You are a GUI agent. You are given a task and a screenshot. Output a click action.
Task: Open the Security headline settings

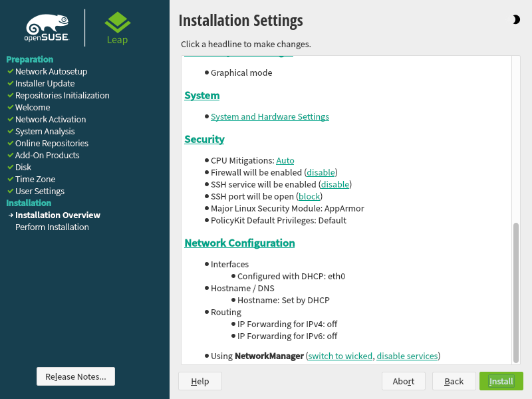tap(204, 140)
